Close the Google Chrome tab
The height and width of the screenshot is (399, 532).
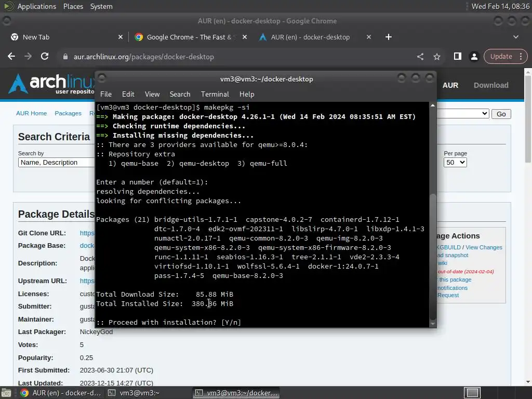(245, 37)
